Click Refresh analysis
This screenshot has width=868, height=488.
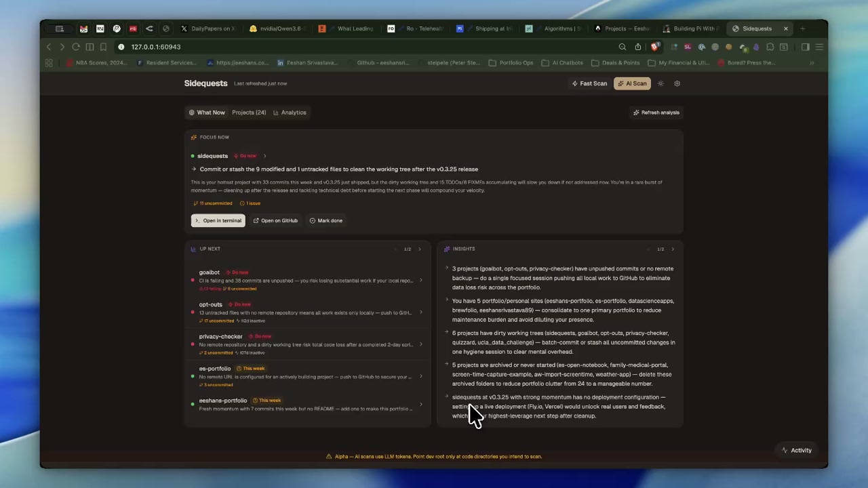[656, 113]
